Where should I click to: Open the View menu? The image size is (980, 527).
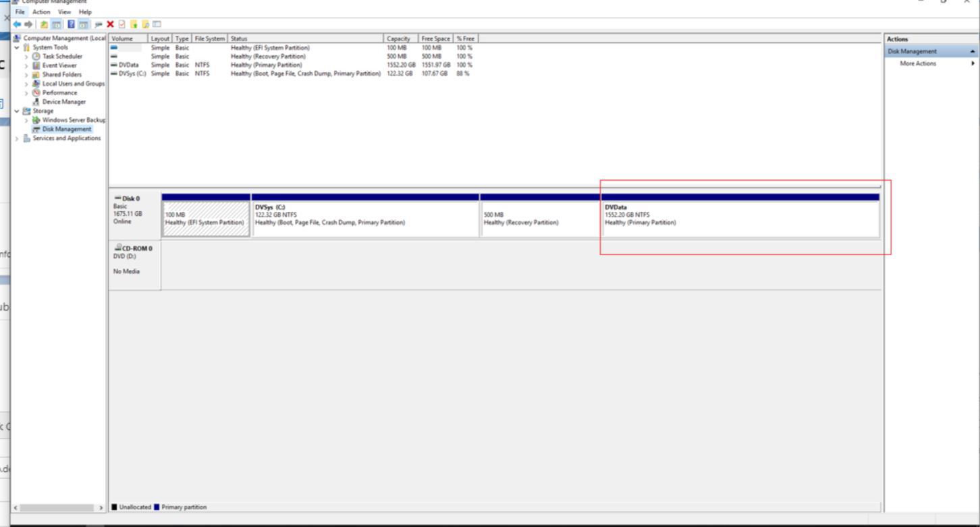coord(65,12)
